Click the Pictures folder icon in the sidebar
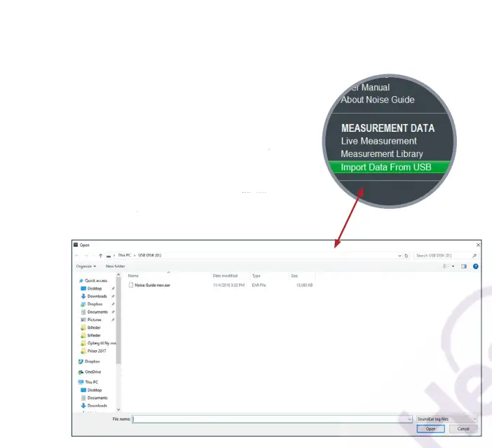Screen dimensions: 492x448 click(83, 320)
